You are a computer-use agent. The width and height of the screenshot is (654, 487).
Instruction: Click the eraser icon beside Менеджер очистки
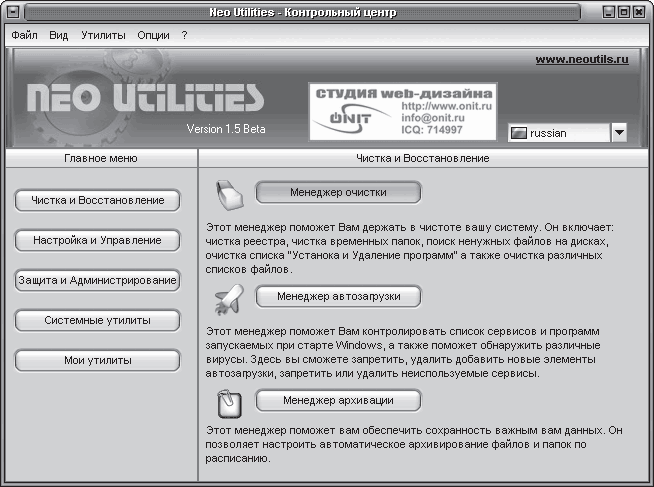coord(229,194)
